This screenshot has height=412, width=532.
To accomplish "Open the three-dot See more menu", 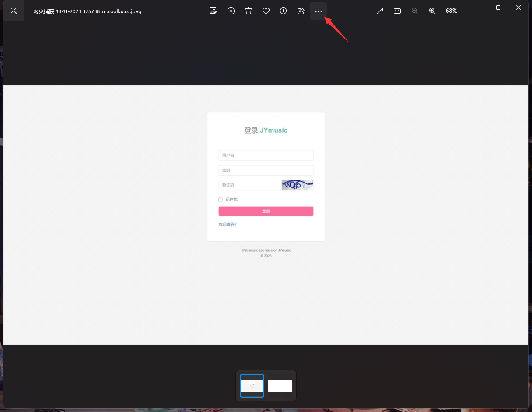I will point(318,11).
